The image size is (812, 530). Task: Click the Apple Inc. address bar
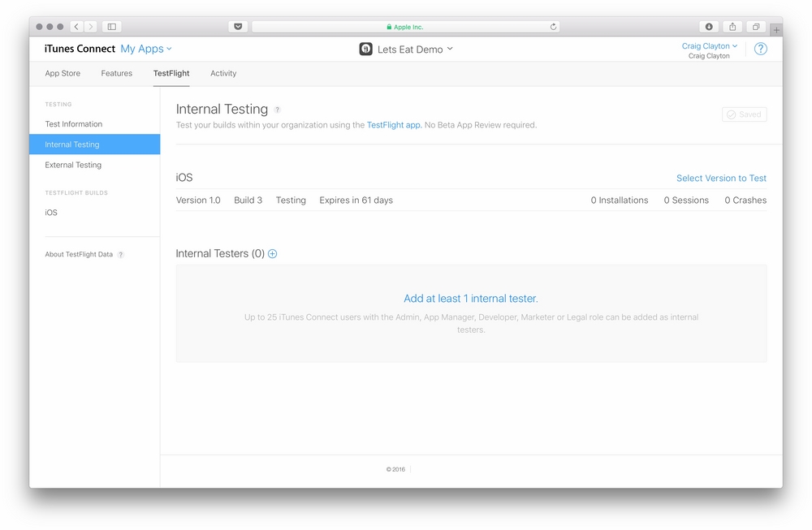click(405, 27)
